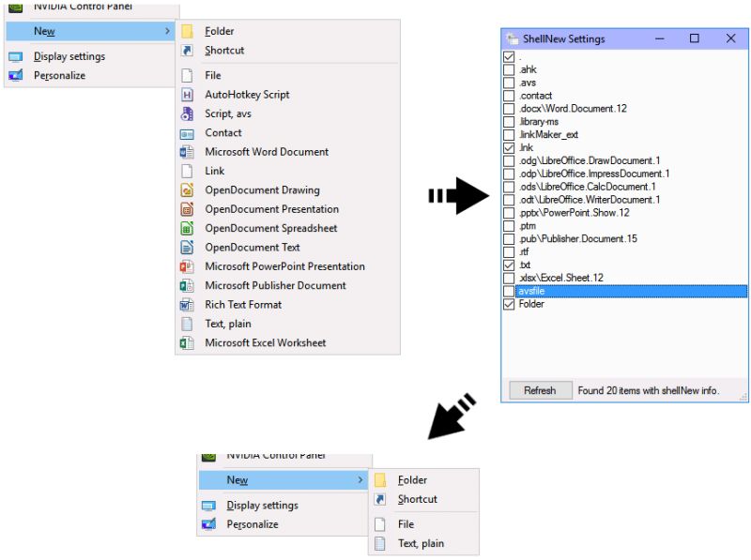Click the OpenDocument Text icon
The image size is (751, 560).
click(187, 248)
